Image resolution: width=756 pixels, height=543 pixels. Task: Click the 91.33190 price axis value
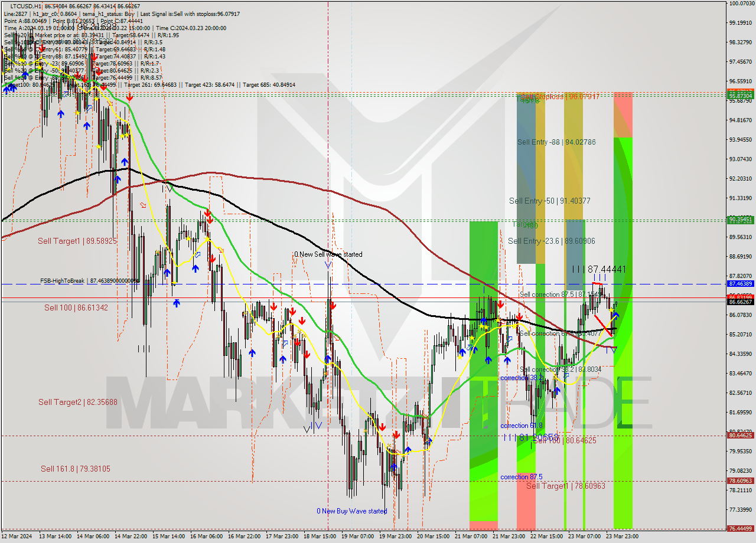pyautogui.click(x=741, y=198)
